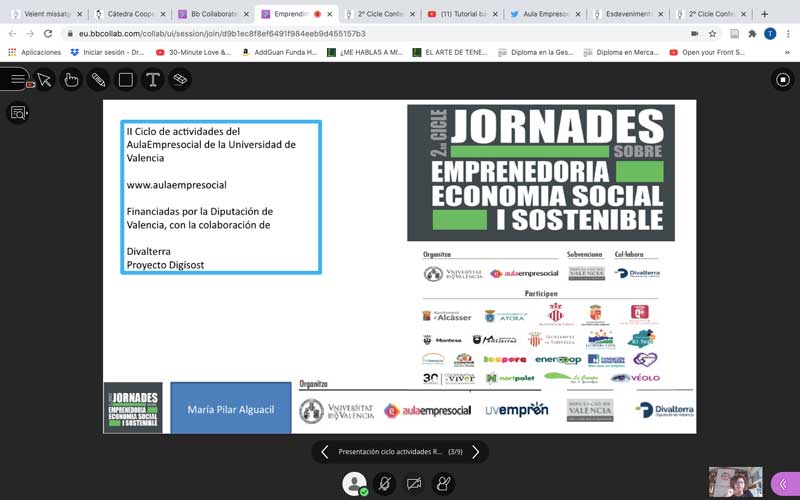
Task: Advance to the next slide
Action: click(476, 452)
